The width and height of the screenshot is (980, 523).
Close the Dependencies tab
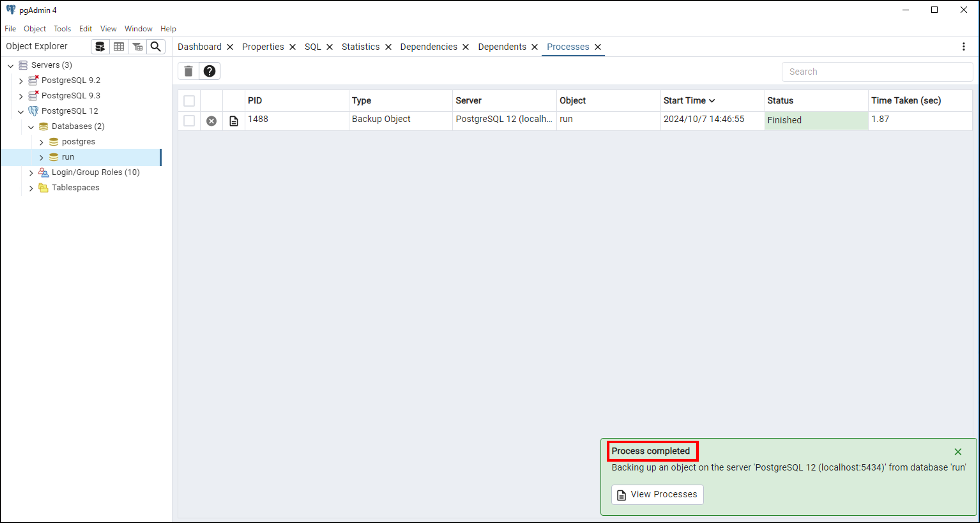tap(466, 47)
